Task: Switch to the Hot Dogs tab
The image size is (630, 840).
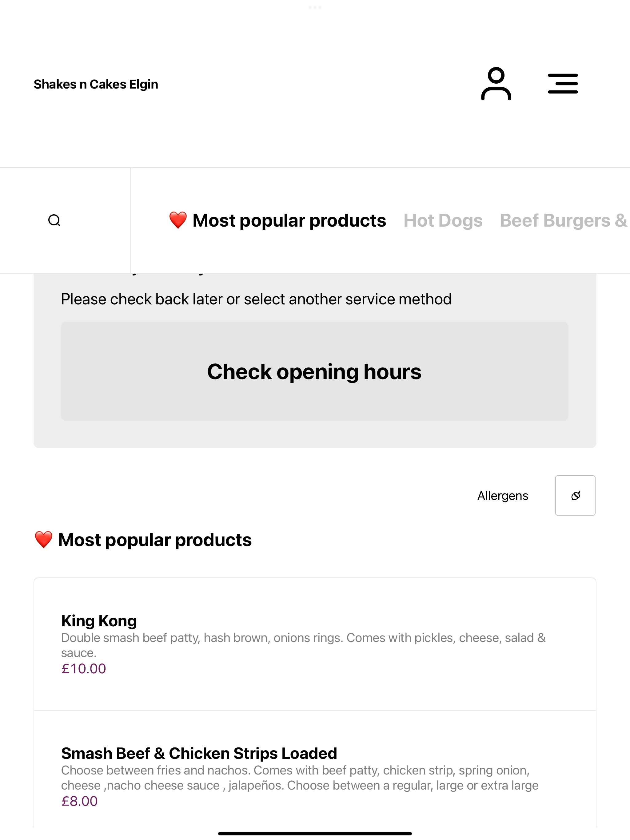Action: coord(443,220)
